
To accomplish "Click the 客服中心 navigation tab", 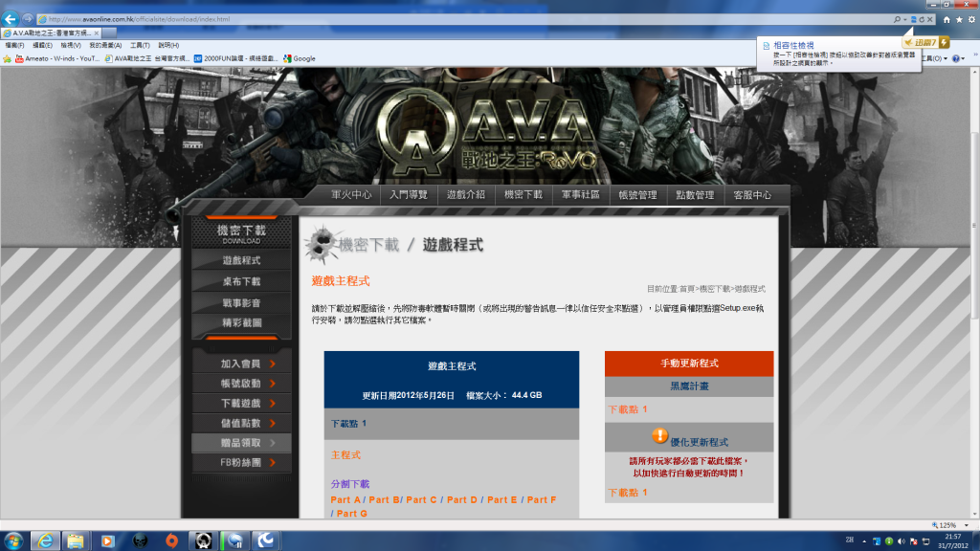I will (752, 195).
